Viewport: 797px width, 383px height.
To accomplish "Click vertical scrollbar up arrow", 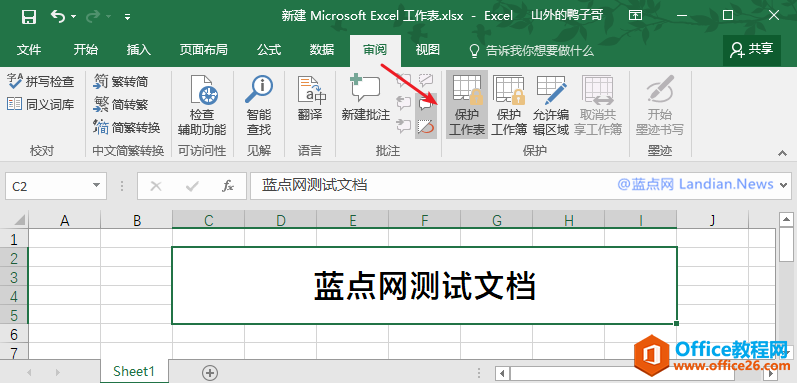I will click(x=786, y=220).
